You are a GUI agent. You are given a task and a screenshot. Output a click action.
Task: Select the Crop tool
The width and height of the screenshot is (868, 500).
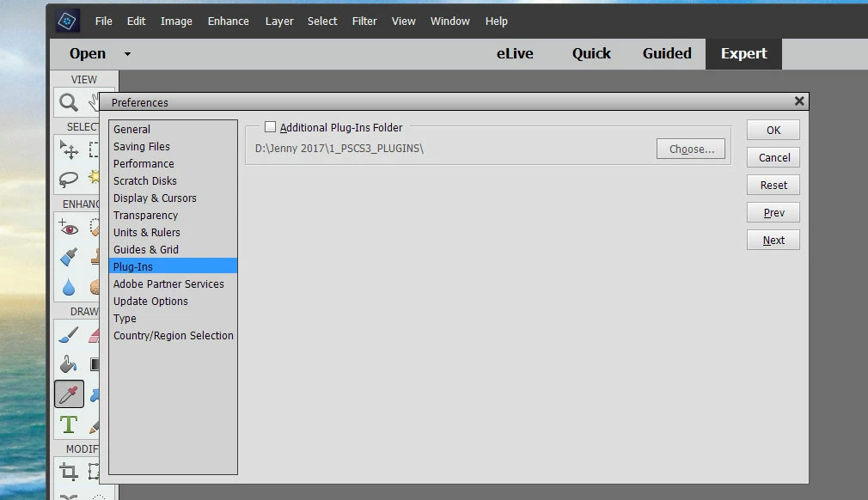(x=69, y=472)
